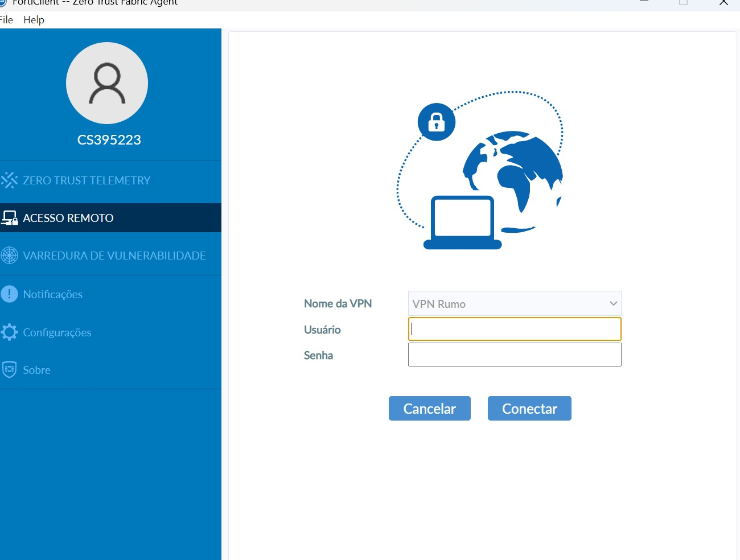Expand the Nome da VPN dropdown
740x560 pixels.
[515, 304]
